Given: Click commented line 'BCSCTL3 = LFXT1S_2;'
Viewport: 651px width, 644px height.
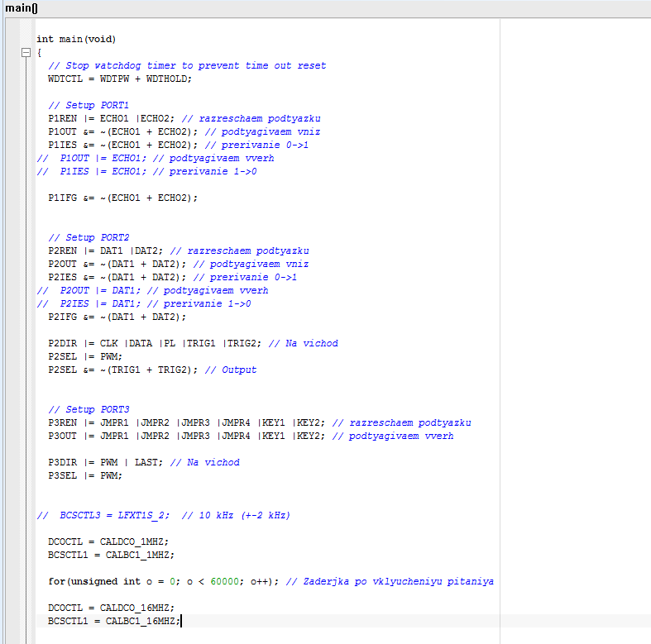Looking at the screenshot, I should coord(115,515).
